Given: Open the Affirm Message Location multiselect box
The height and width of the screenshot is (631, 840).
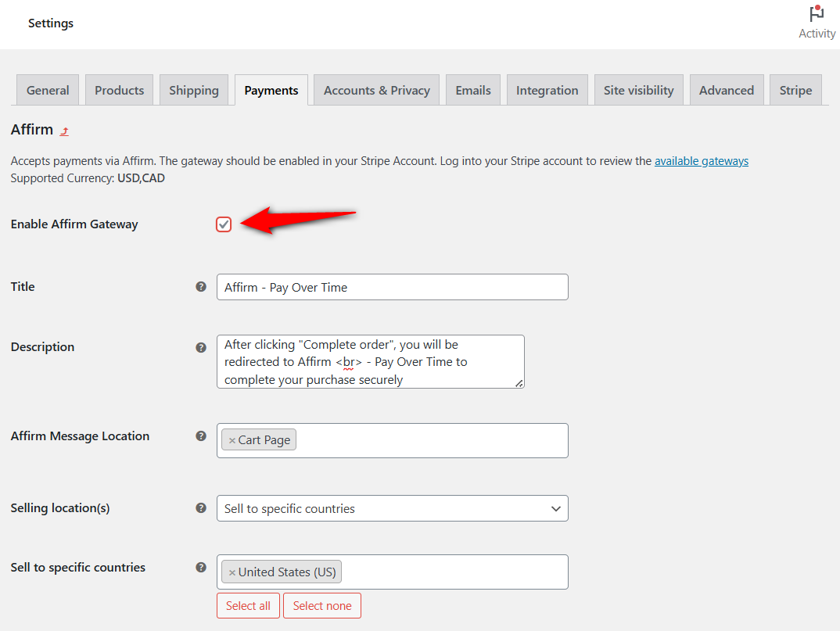Looking at the screenshot, I should pyautogui.click(x=392, y=440).
